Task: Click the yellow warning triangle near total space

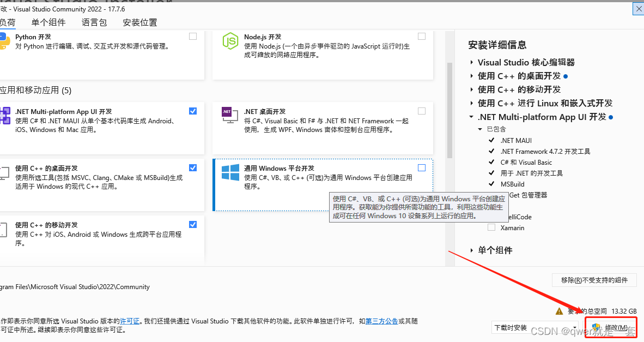Action: (559, 311)
